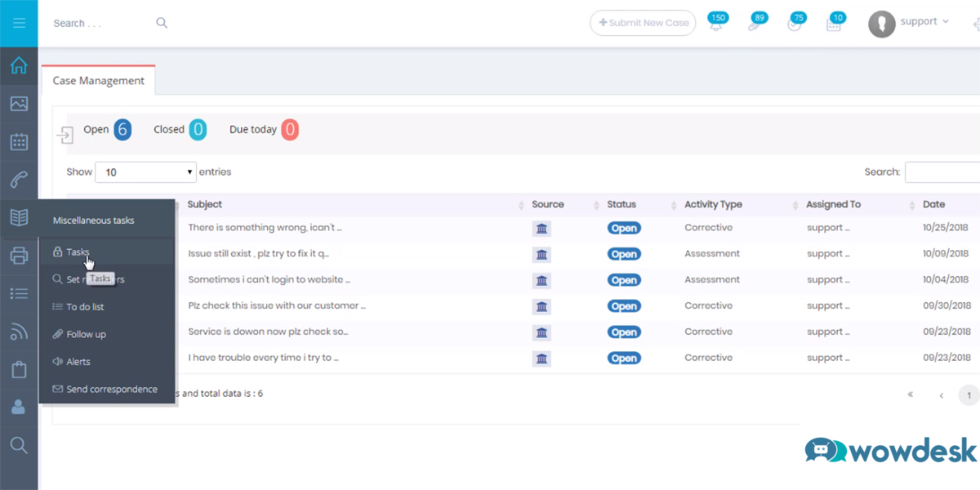Filter cases by Open count badge
Screen dimensions: 980x490
pyautogui.click(x=122, y=130)
